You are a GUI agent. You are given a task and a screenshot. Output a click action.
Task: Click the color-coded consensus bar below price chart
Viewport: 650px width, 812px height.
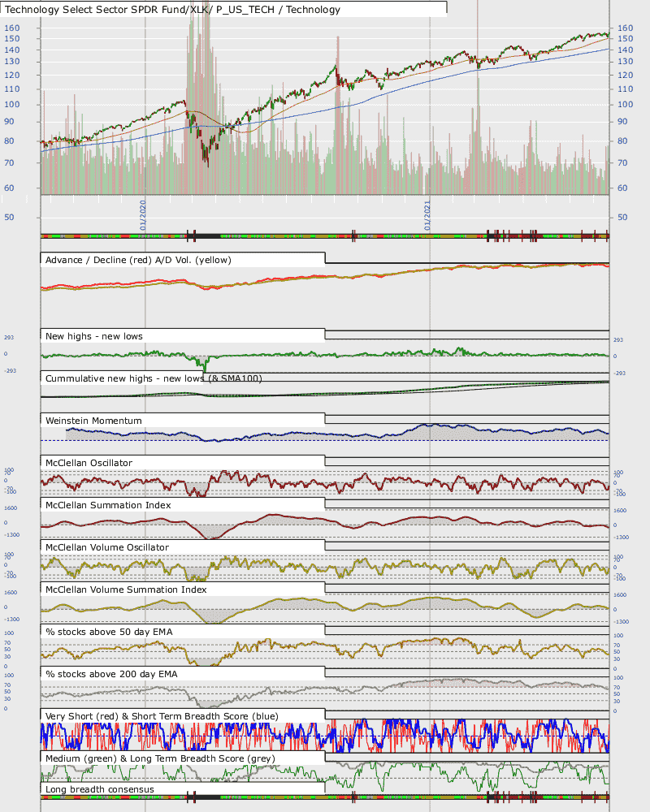coord(325,236)
